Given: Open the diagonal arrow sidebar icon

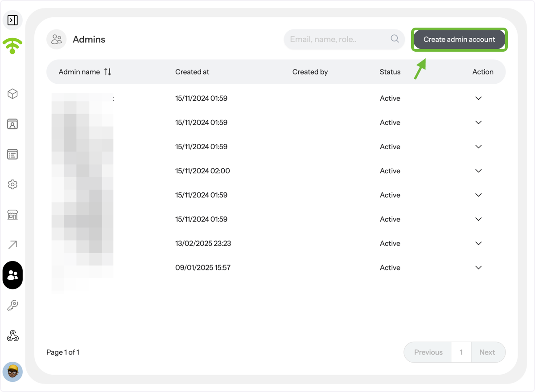Looking at the screenshot, I should coord(12,245).
